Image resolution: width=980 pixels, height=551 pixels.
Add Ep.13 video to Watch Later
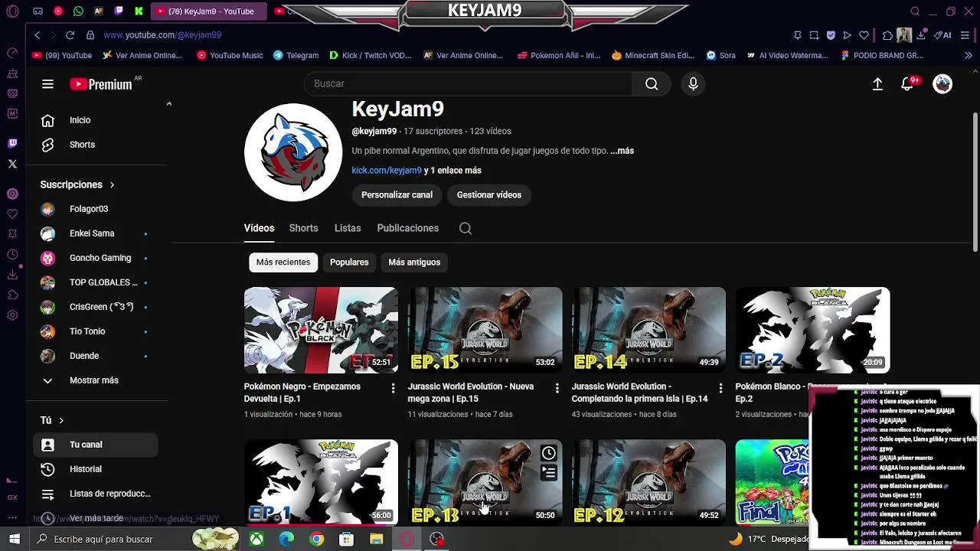point(549,454)
